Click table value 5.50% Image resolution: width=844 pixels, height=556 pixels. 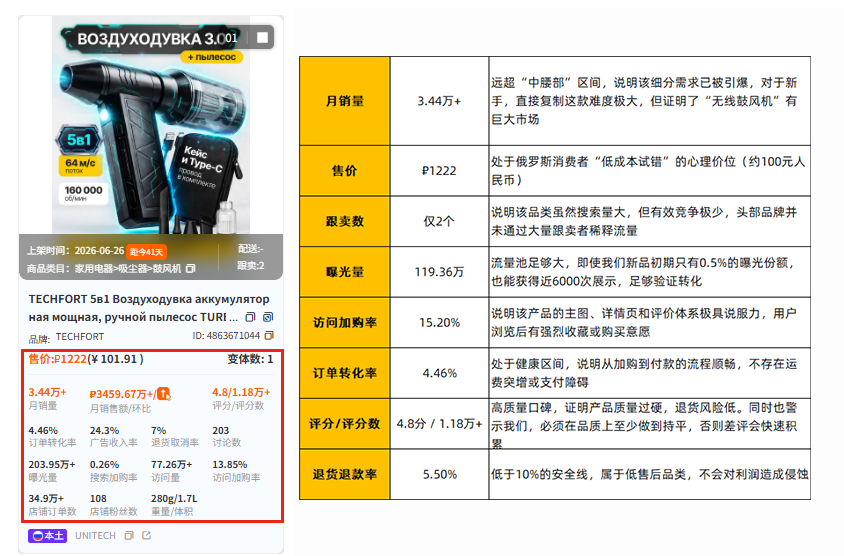[x=439, y=474]
